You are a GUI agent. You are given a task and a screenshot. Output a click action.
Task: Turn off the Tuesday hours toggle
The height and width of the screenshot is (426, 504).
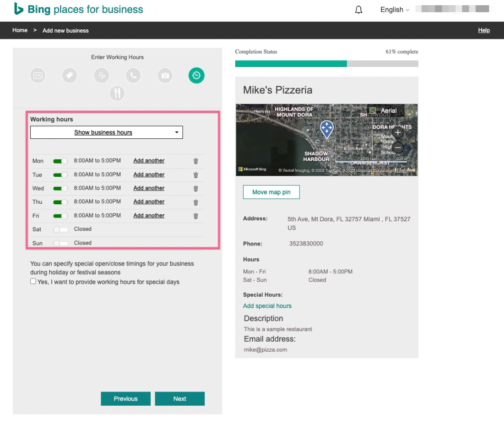tap(60, 175)
